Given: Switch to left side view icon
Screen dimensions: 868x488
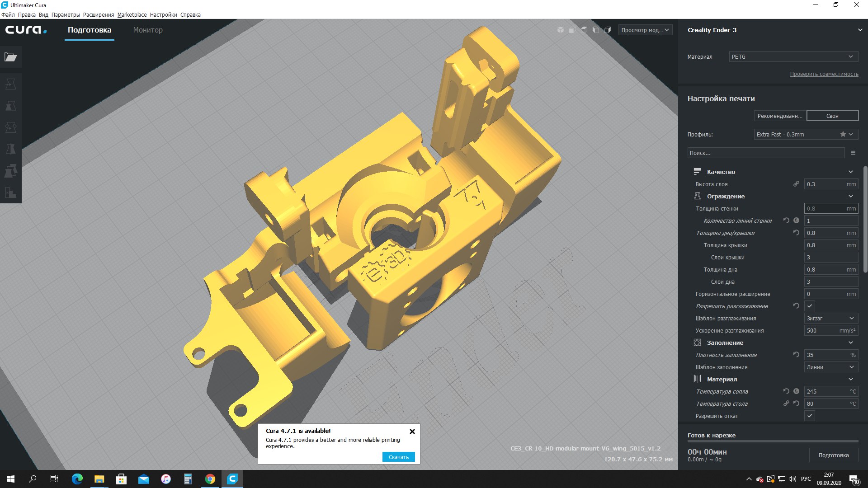Looking at the screenshot, I should pos(596,30).
